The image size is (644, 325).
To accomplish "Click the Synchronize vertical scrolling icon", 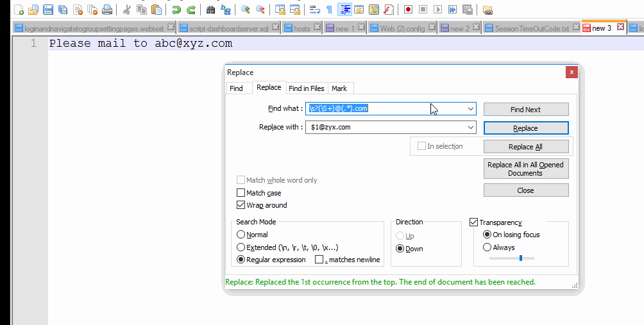I will click(x=280, y=10).
